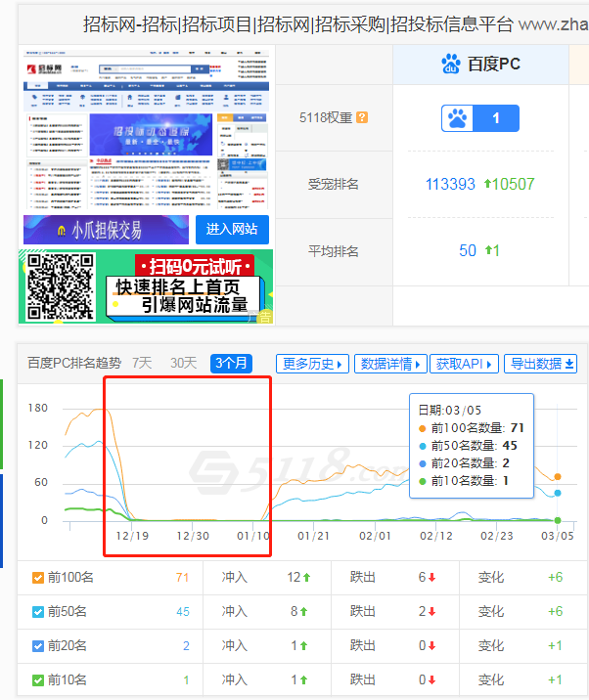The width and height of the screenshot is (589, 700).
Task: Toggle the 前100名 checkbox
Action: [38, 578]
